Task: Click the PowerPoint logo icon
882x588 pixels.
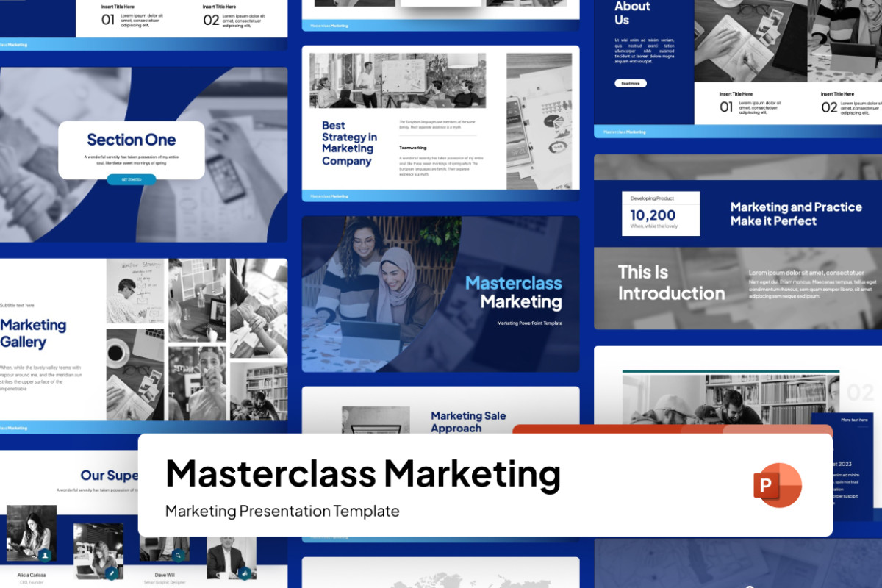Action: click(x=779, y=487)
